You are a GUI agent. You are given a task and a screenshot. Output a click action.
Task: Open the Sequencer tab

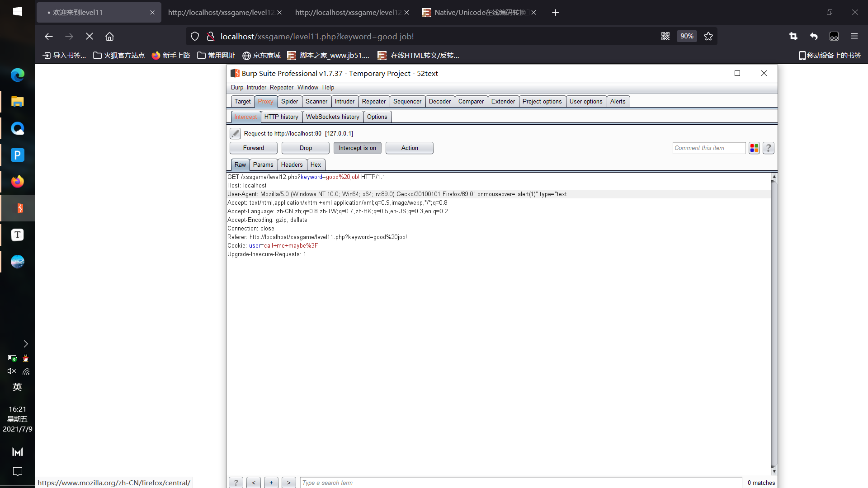point(407,101)
